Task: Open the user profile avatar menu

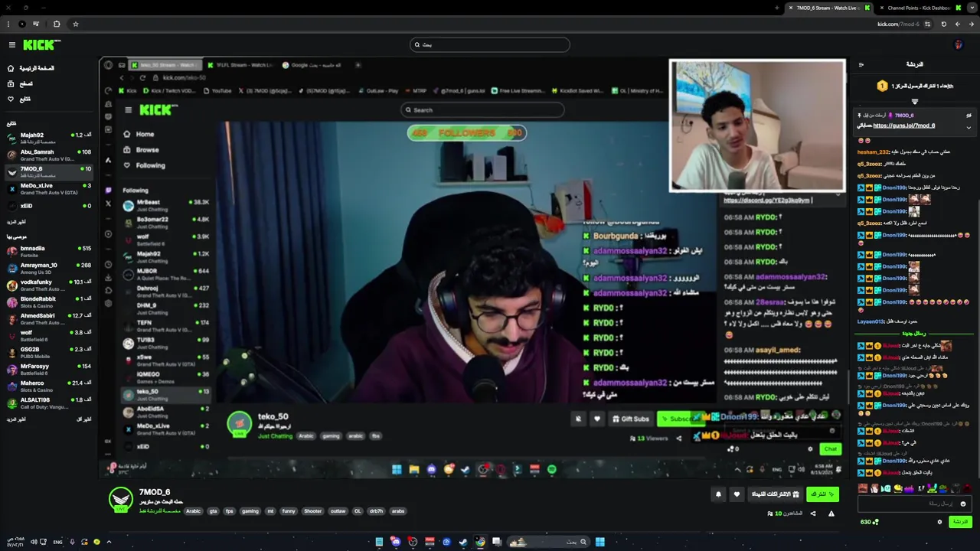Action: 959,45
